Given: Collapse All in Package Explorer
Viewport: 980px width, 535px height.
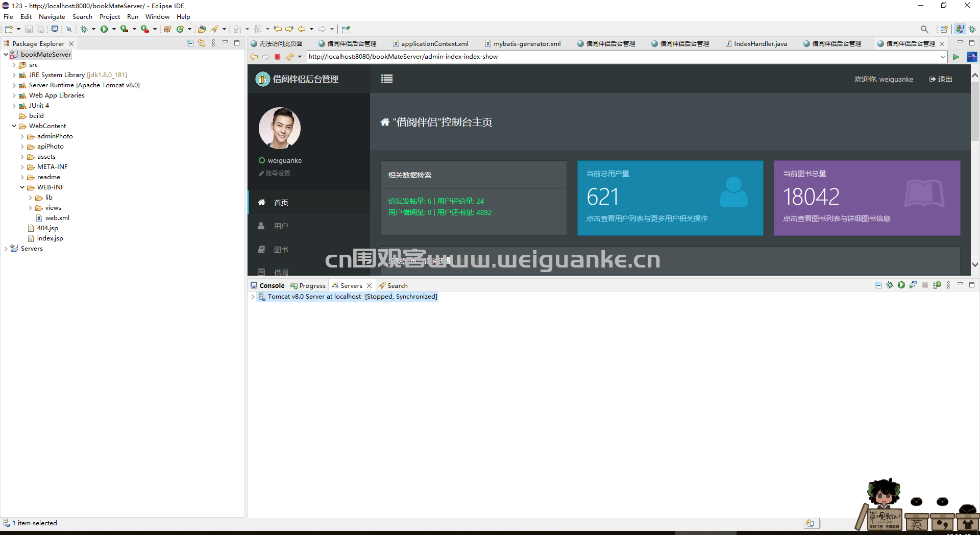Looking at the screenshot, I should 190,43.
